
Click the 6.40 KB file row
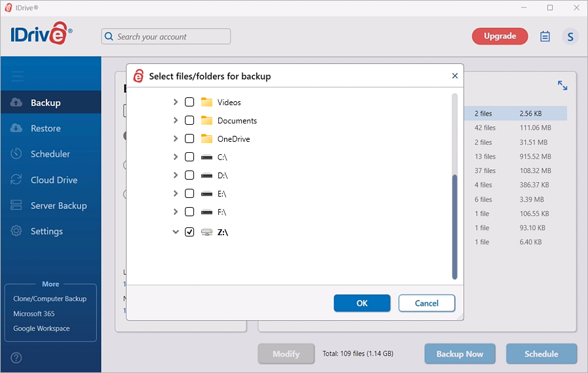[515, 242]
